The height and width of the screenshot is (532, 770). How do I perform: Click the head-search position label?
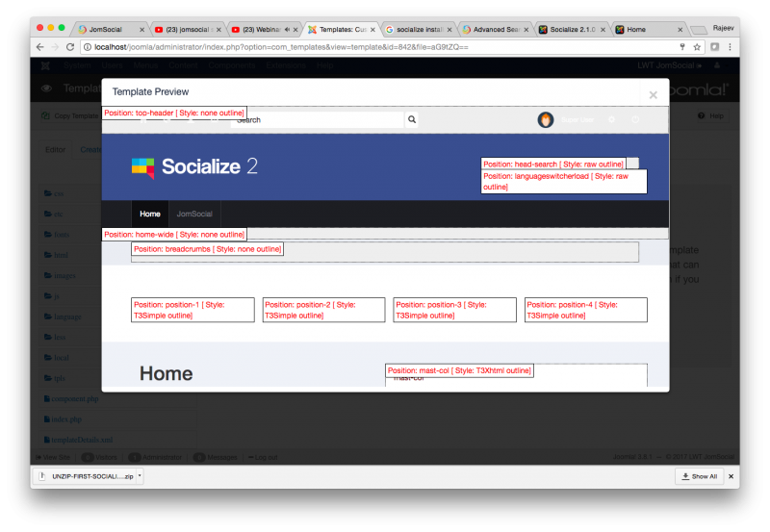553,165
